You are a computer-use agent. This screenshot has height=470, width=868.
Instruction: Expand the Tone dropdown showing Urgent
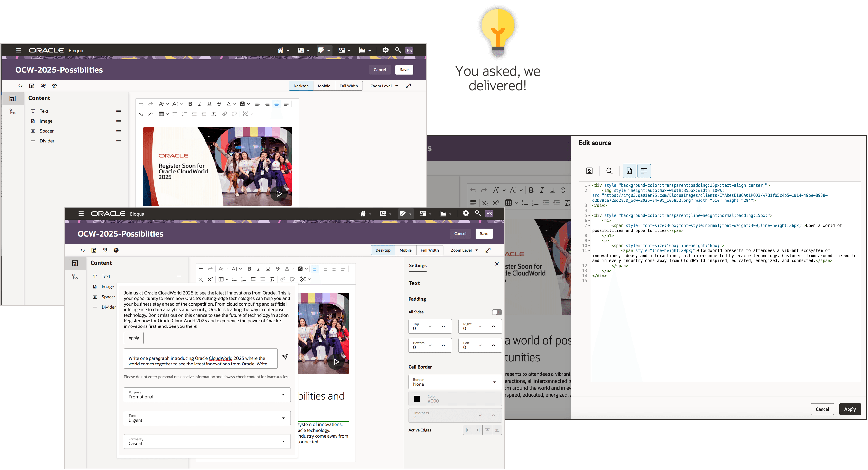click(x=207, y=418)
